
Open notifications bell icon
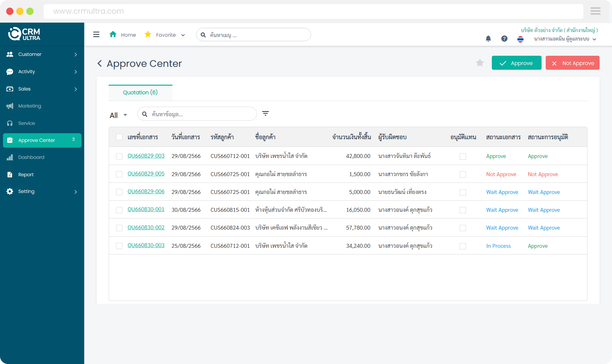(x=488, y=39)
